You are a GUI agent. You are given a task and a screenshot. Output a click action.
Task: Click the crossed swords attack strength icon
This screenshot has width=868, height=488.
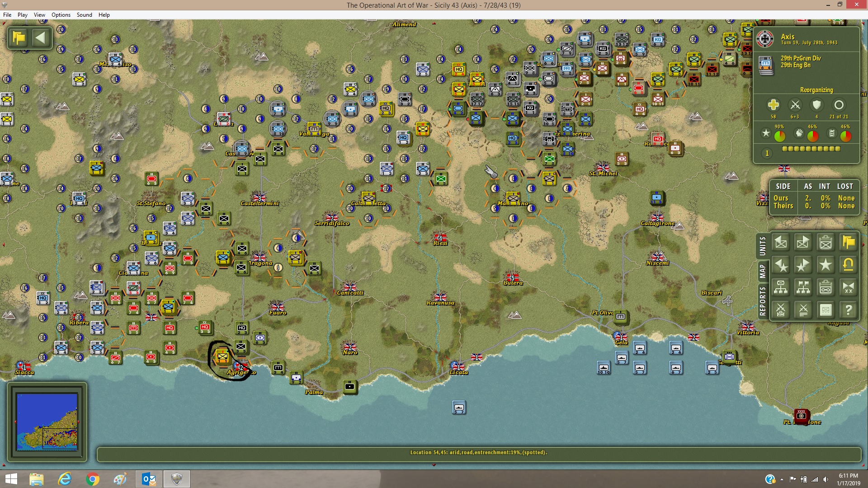(795, 105)
